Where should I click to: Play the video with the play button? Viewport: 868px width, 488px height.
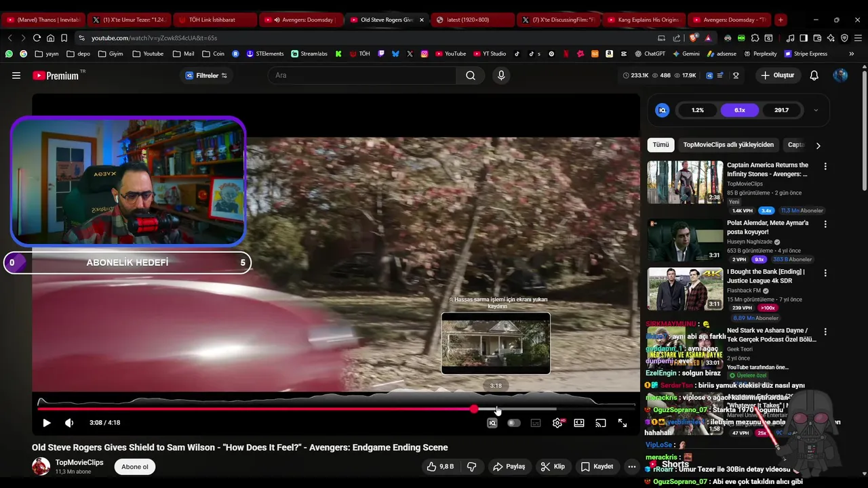[47, 423]
